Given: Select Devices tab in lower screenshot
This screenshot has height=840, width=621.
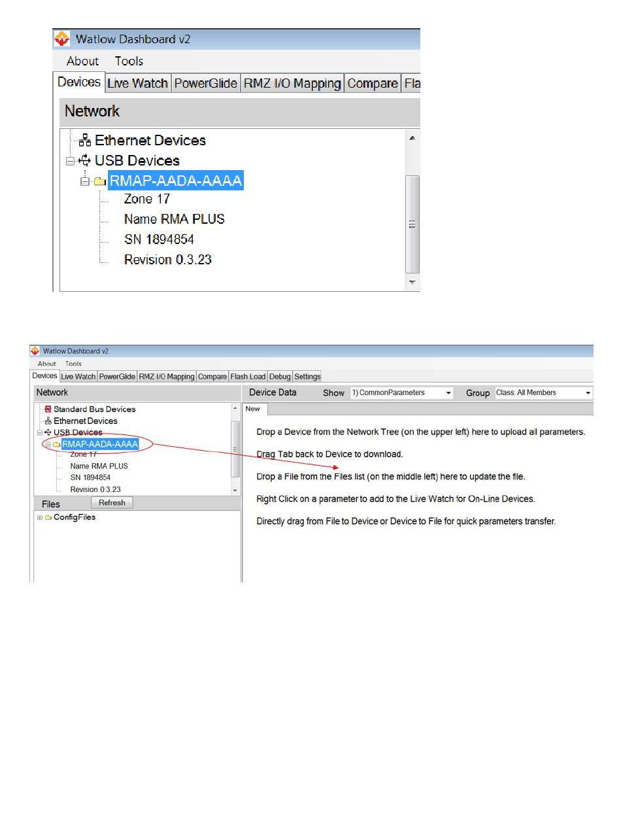Looking at the screenshot, I should click(45, 376).
